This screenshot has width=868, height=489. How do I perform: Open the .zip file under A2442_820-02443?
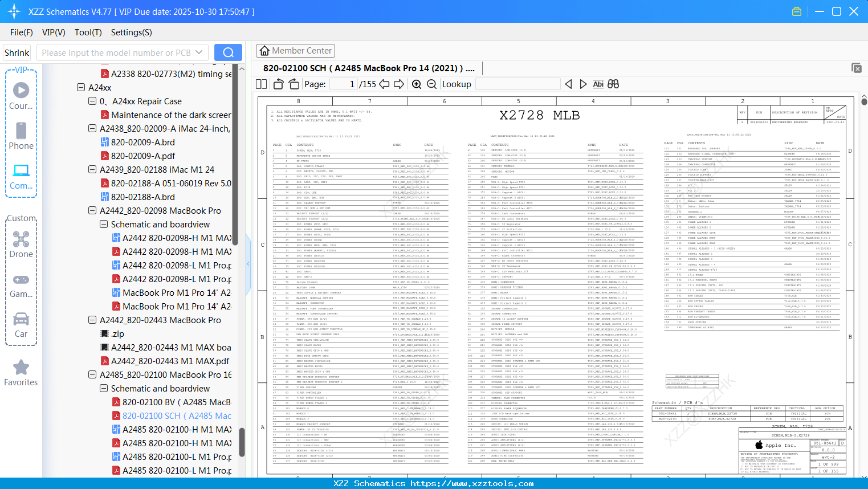point(112,334)
